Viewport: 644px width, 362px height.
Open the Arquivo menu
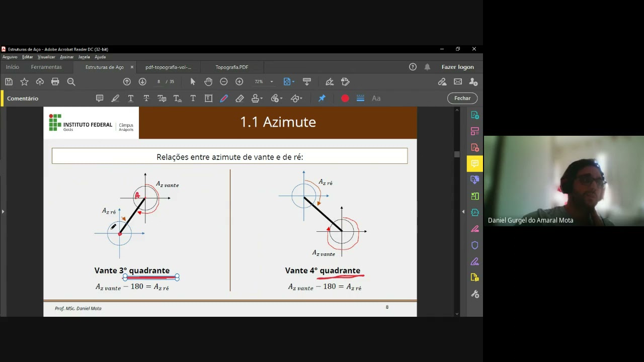click(10, 57)
